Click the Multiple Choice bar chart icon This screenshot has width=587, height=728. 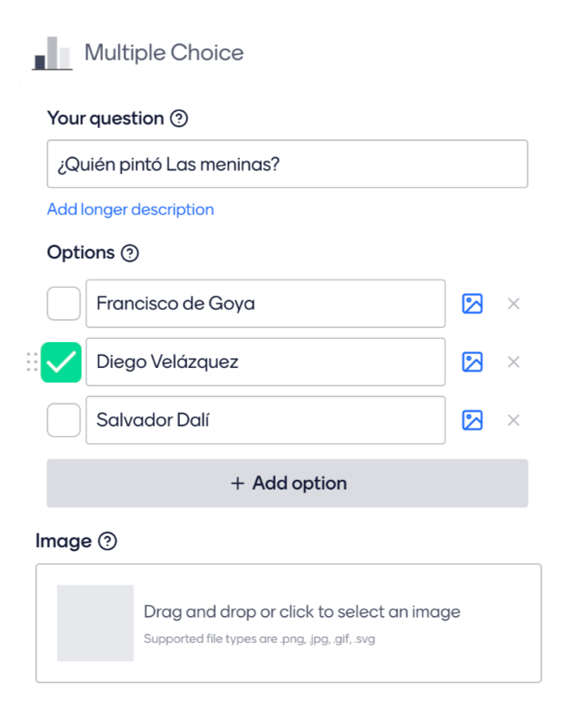pyautogui.click(x=52, y=54)
